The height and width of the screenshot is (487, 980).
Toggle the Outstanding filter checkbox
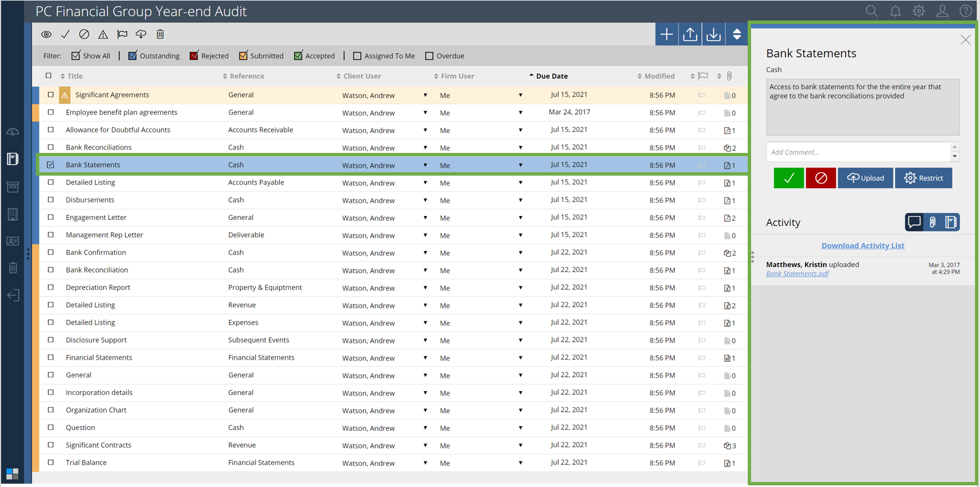(133, 56)
